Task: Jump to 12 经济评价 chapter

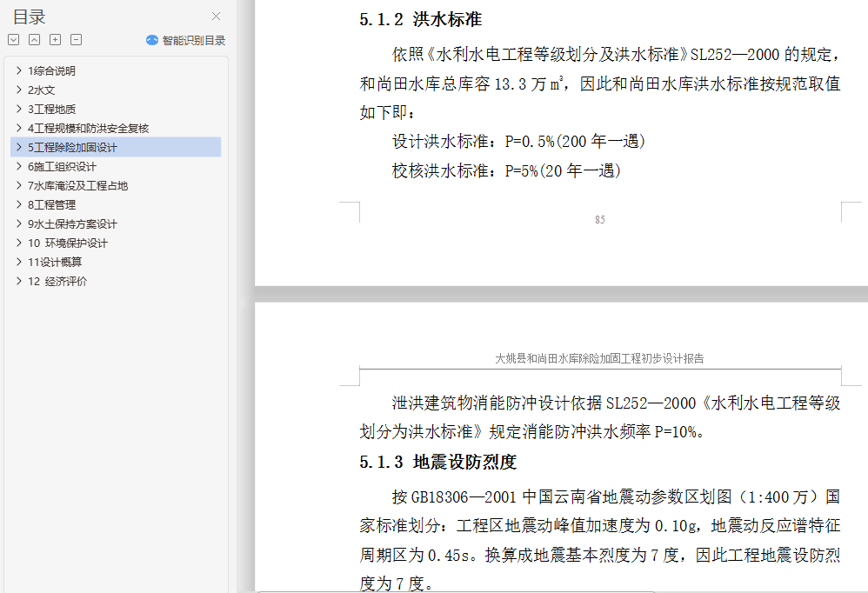Action: coord(57,281)
